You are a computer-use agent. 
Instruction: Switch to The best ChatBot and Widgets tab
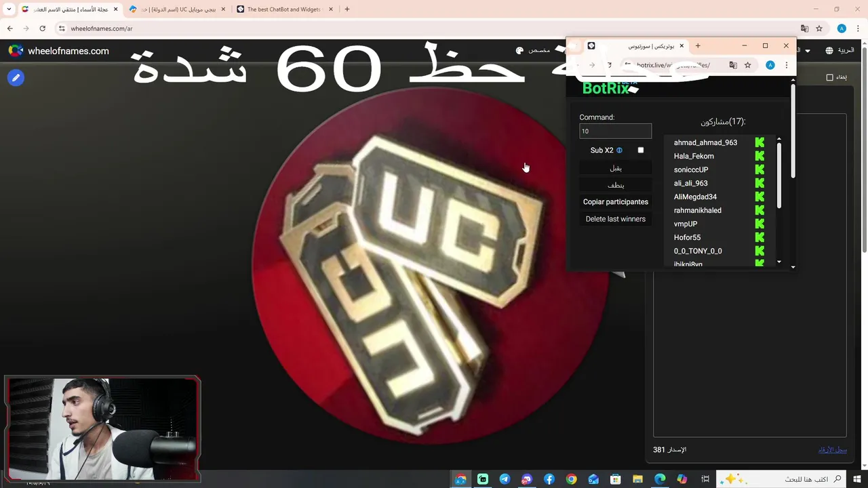[285, 9]
